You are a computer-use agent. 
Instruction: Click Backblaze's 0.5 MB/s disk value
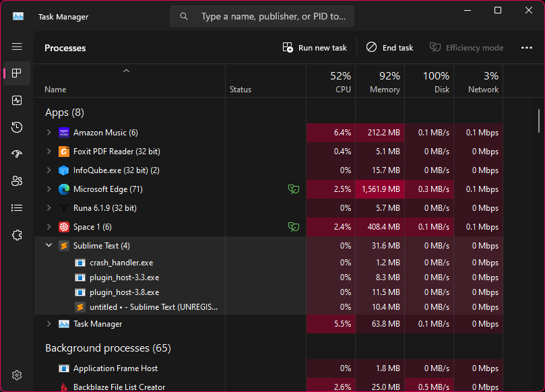pos(434,387)
